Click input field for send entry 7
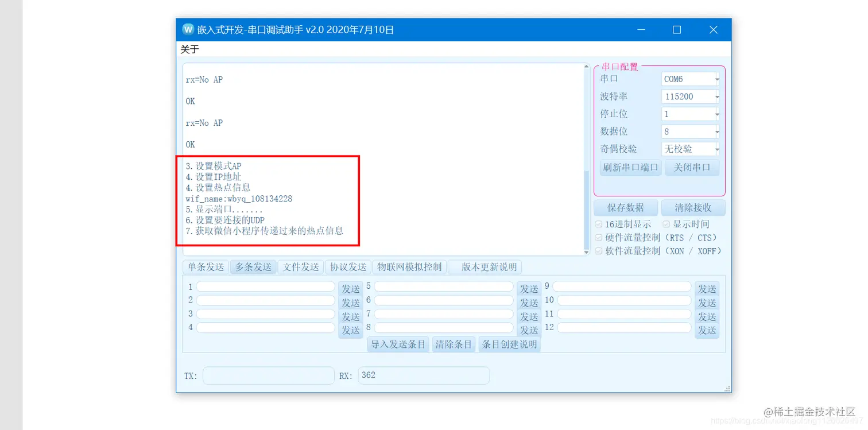 (444, 314)
